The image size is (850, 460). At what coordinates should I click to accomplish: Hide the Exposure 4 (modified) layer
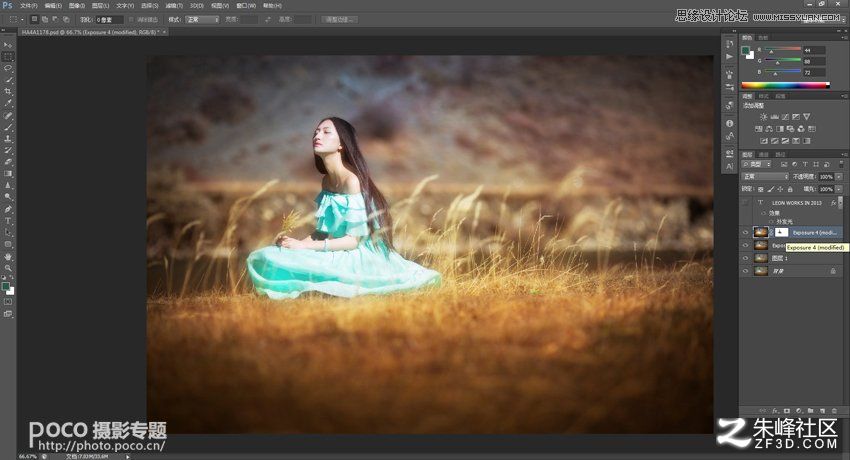745,232
